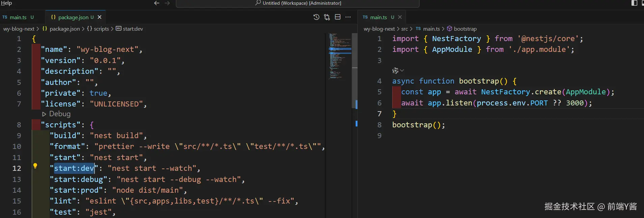This screenshot has height=218, width=644.
Task: Select main.ts tab in the right editor group
Action: click(378, 17)
